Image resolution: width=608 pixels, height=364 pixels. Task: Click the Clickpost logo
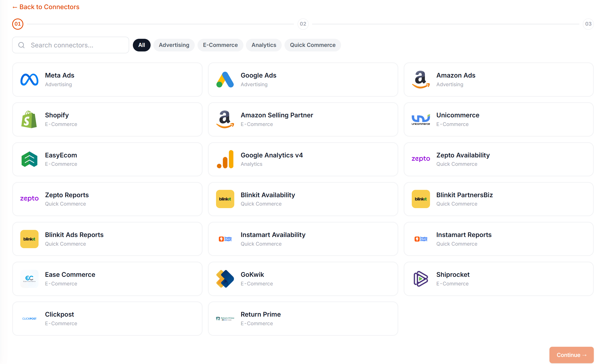click(29, 319)
